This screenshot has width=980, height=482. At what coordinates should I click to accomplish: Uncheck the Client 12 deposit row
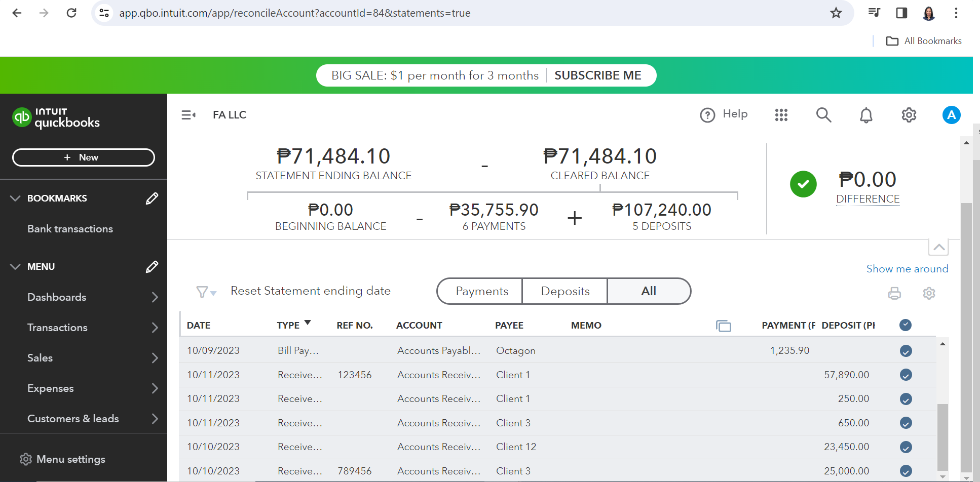coord(906,447)
